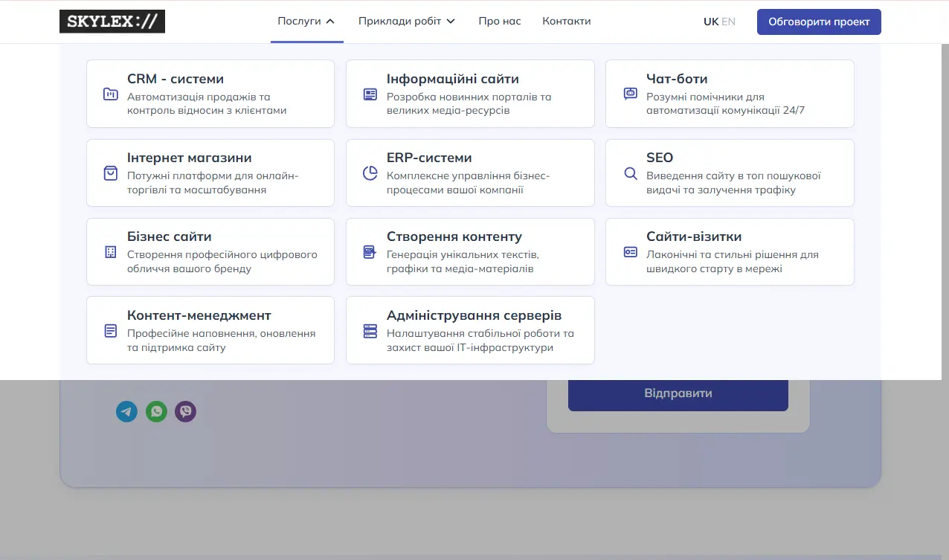
Task: Expand the Приклади робіт dropdown
Action: click(406, 21)
